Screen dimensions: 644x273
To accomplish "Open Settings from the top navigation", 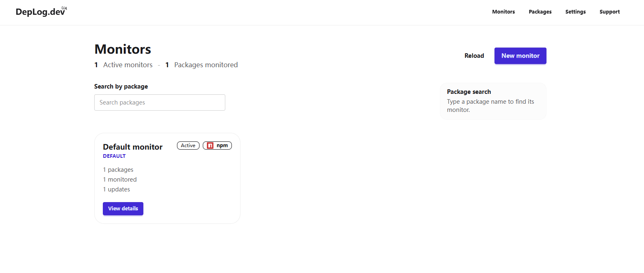I will [x=575, y=12].
